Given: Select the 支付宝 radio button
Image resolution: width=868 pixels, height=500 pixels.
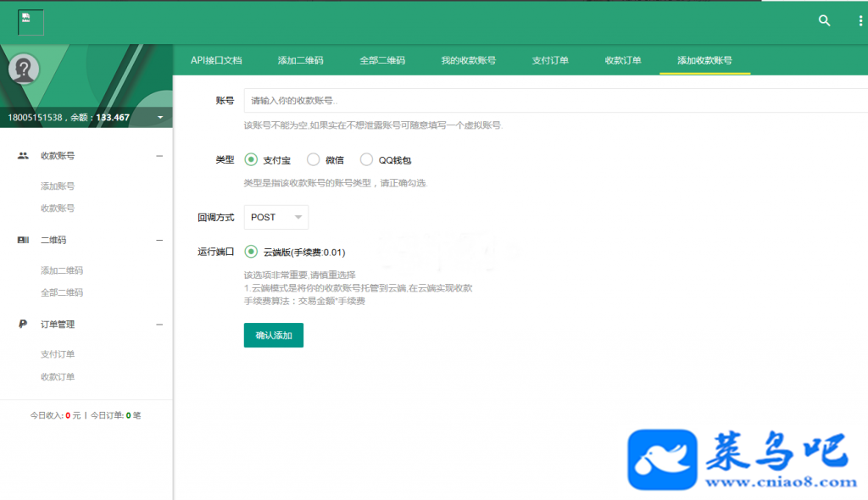Looking at the screenshot, I should pos(251,159).
